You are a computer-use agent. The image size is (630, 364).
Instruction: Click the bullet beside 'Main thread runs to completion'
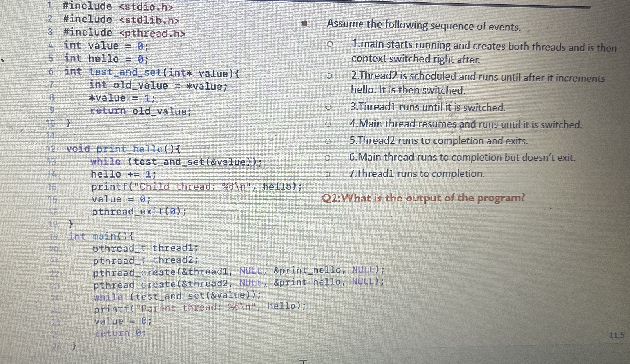click(327, 158)
